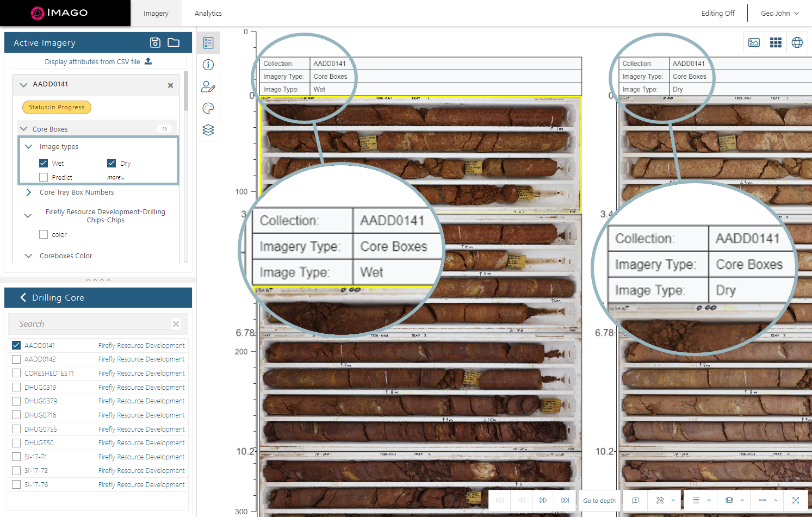The height and width of the screenshot is (517, 812).
Task: Jump to first image button
Action: point(500,500)
